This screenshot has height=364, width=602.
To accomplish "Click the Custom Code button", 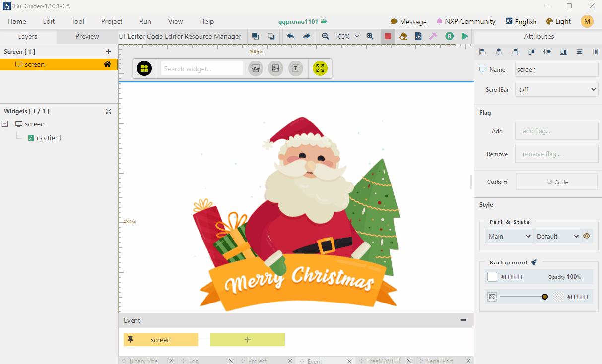I will tap(556, 182).
